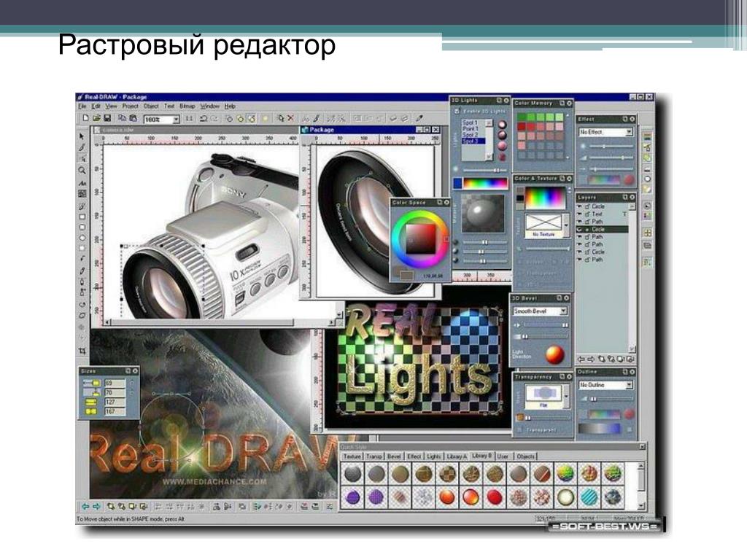Image resolution: width=747 pixels, height=560 pixels.
Task: Click the red sphere in Outline panel
Action: (x=630, y=414)
